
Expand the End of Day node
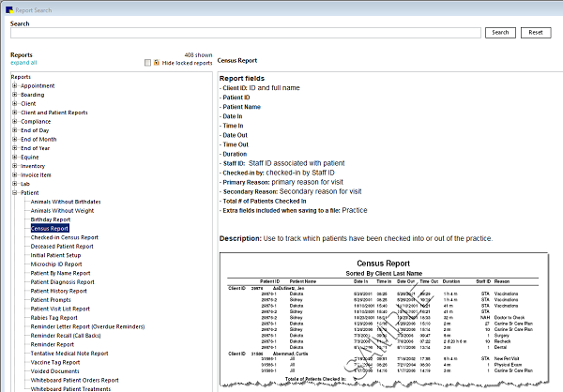(15, 130)
